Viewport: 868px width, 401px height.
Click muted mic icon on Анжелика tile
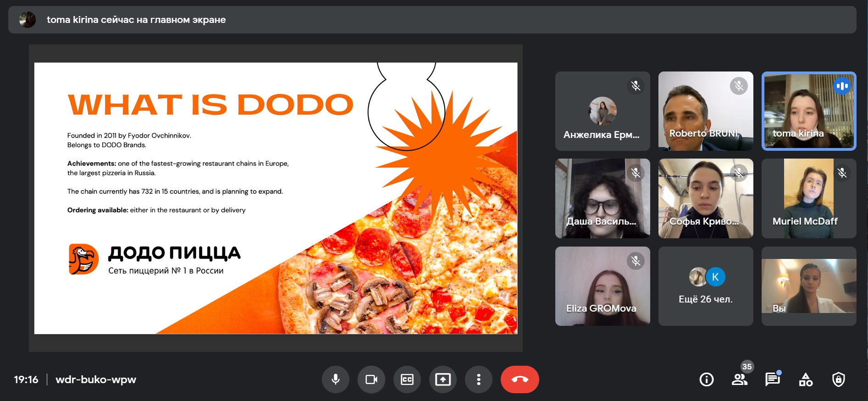pos(636,86)
